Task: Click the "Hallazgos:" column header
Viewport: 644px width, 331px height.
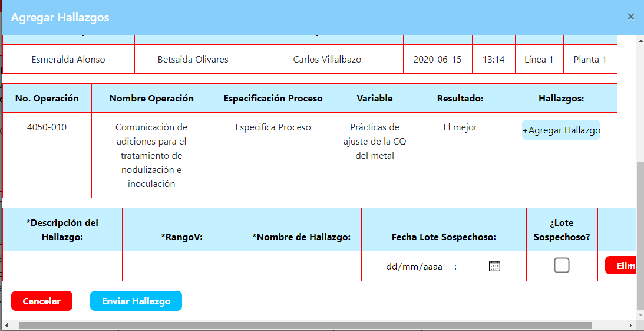Action: point(561,99)
